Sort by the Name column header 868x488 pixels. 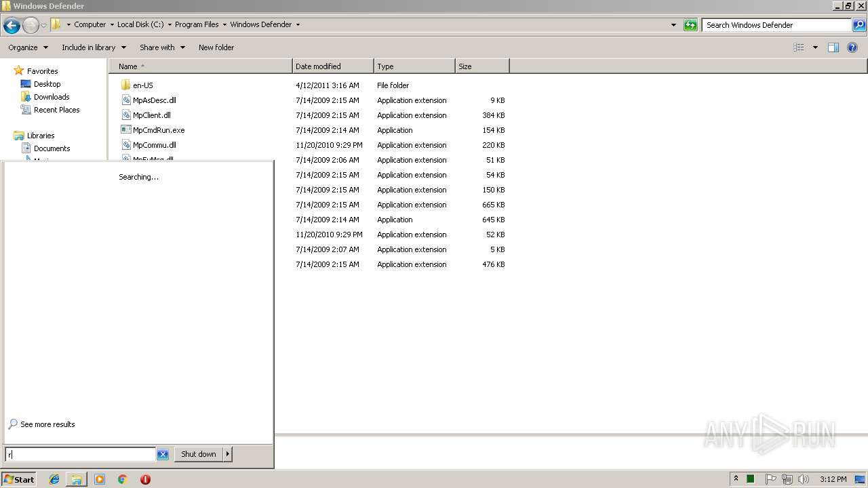[x=200, y=66]
